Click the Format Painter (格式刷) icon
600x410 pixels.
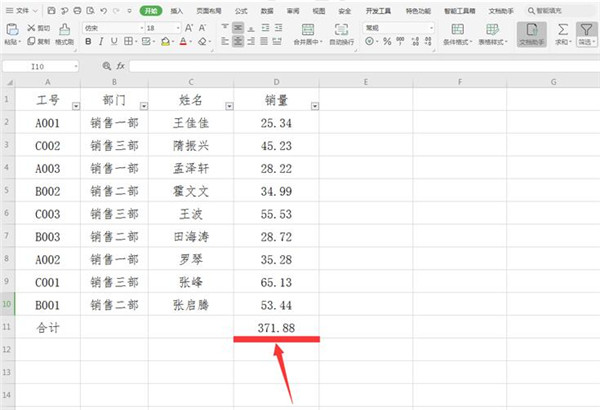(x=64, y=34)
